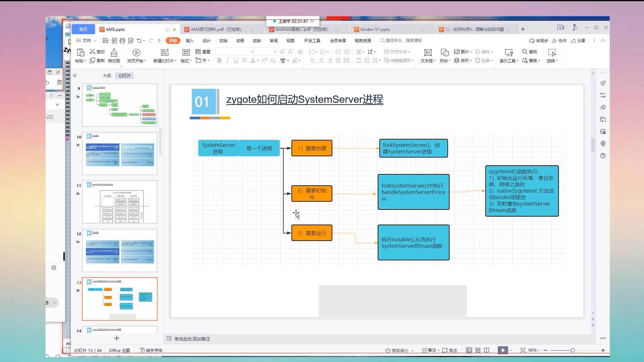Screen dimensions: 644x362
Task: Click the Format Painter (格式刷) icon
Action: click(114, 53)
